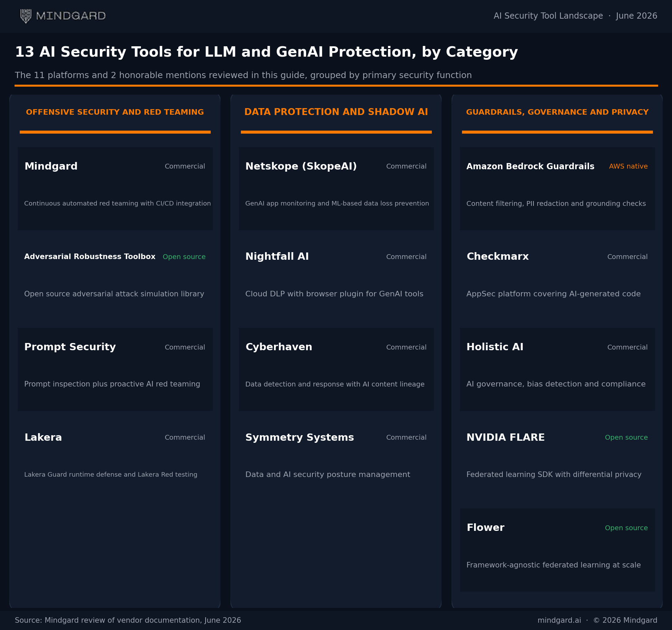Click Commercial tag on Netskope card
Screen dimensions: 672x630
pos(406,166)
